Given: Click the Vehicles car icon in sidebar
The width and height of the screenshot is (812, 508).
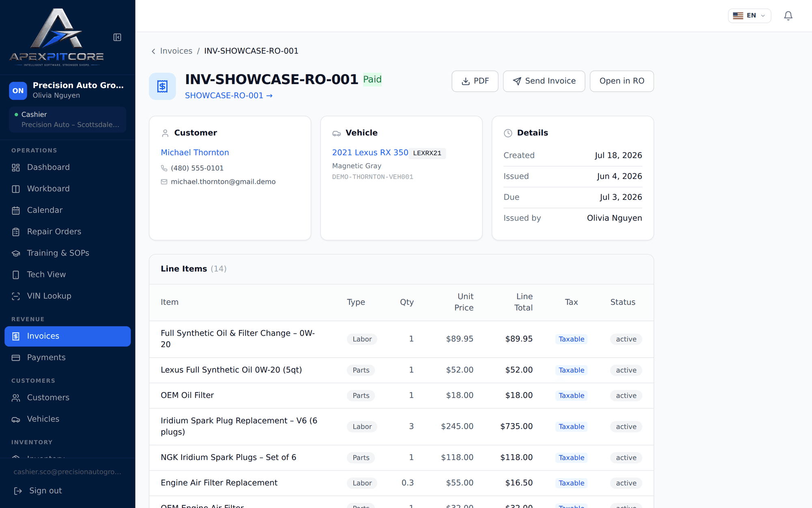Looking at the screenshot, I should click(x=16, y=419).
